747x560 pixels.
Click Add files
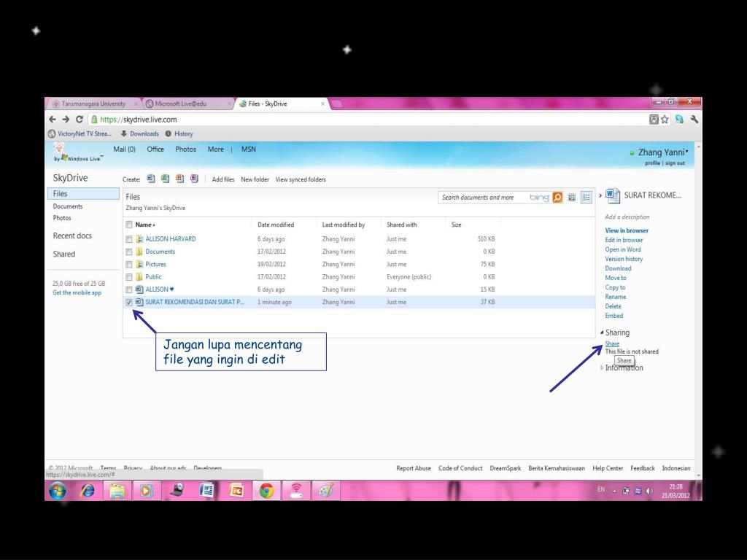[223, 179]
